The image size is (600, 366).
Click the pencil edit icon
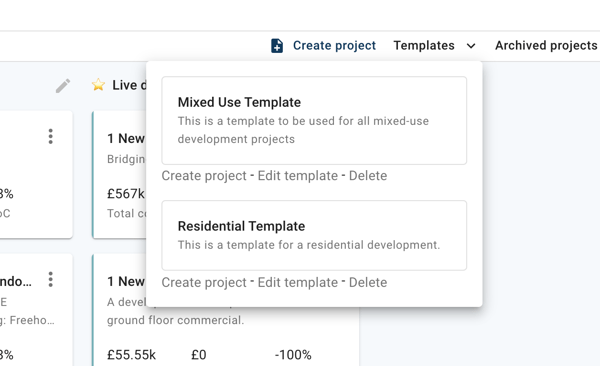click(x=63, y=86)
